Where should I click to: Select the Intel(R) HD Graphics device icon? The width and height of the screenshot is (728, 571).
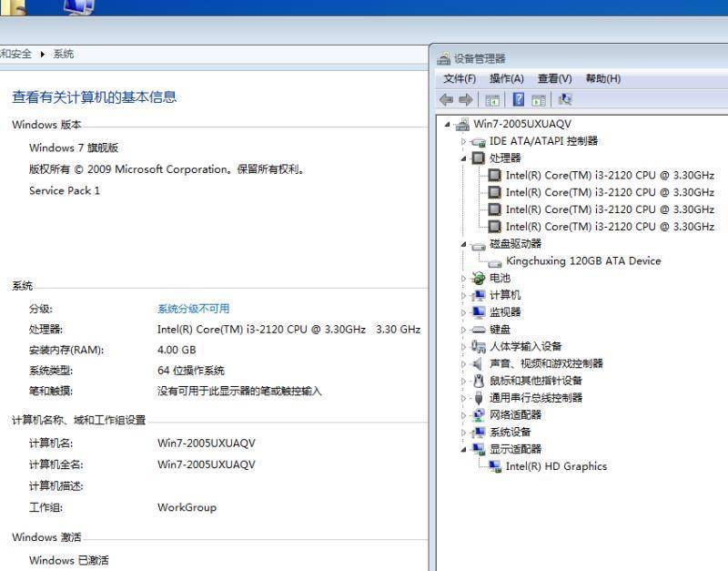click(x=495, y=466)
